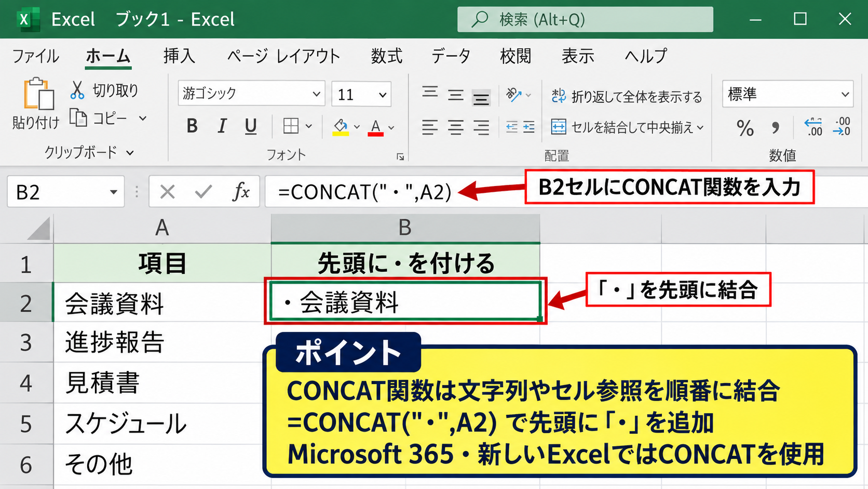868x489 pixels.
Task: Apply red font color A
Action: pos(375,127)
